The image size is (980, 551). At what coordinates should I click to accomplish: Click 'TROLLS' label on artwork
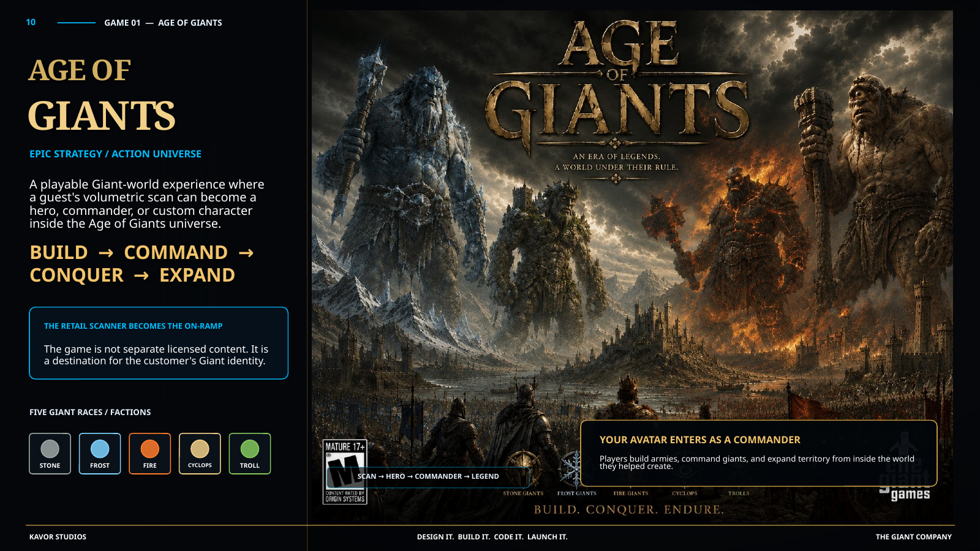coord(739,493)
